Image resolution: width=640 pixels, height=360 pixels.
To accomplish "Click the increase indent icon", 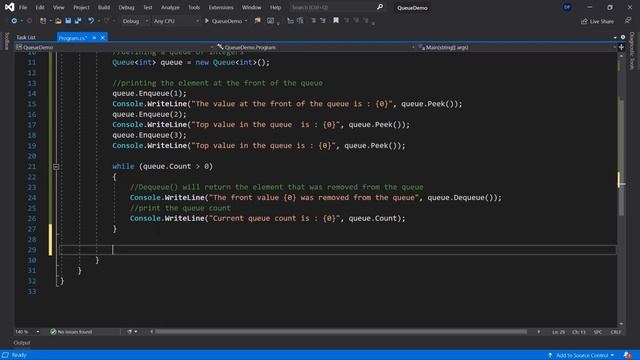I will click(300, 21).
